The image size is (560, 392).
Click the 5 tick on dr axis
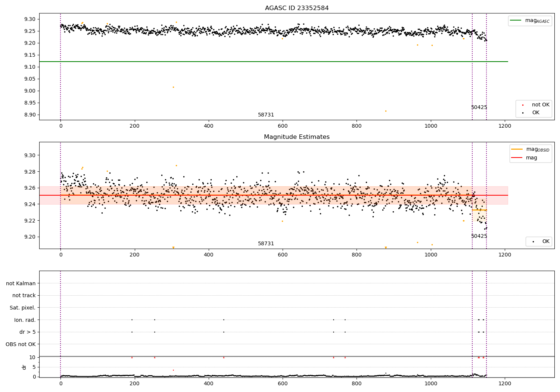point(34,367)
